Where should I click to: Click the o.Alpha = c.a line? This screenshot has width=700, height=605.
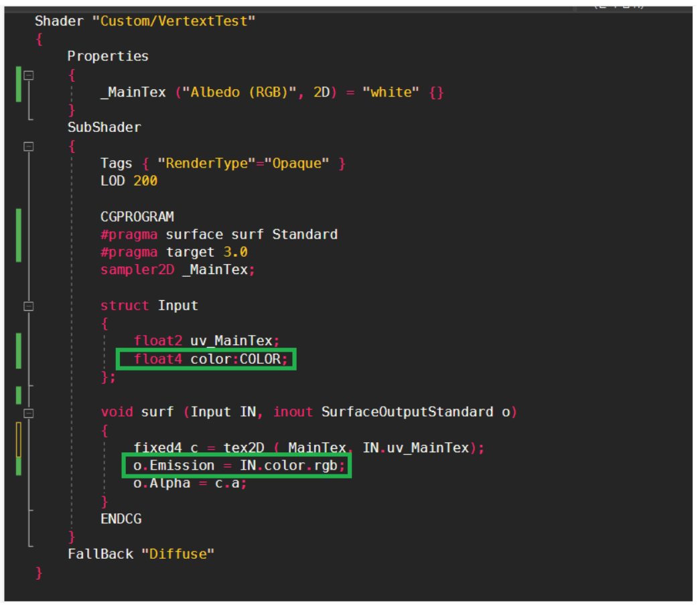pos(190,484)
